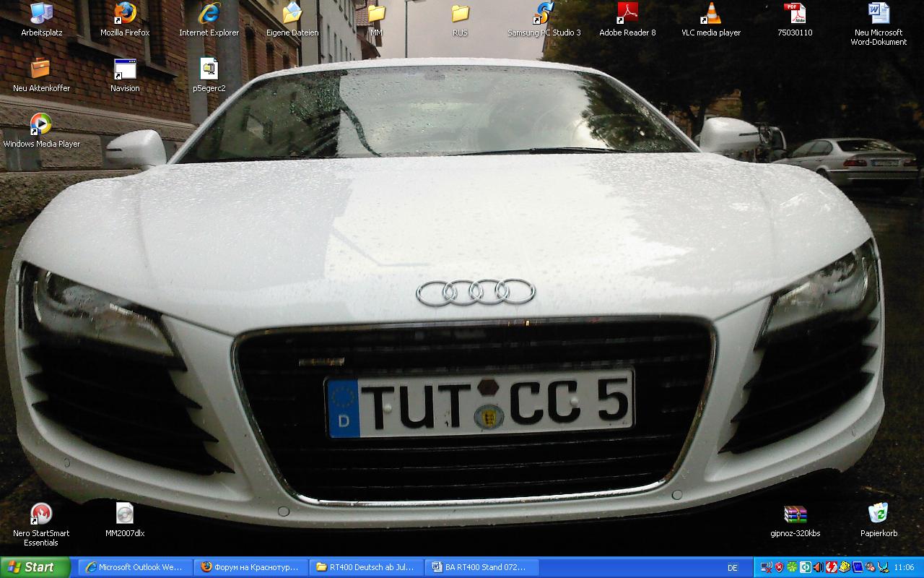Select the MM2007dlx disc file icon

[125, 520]
